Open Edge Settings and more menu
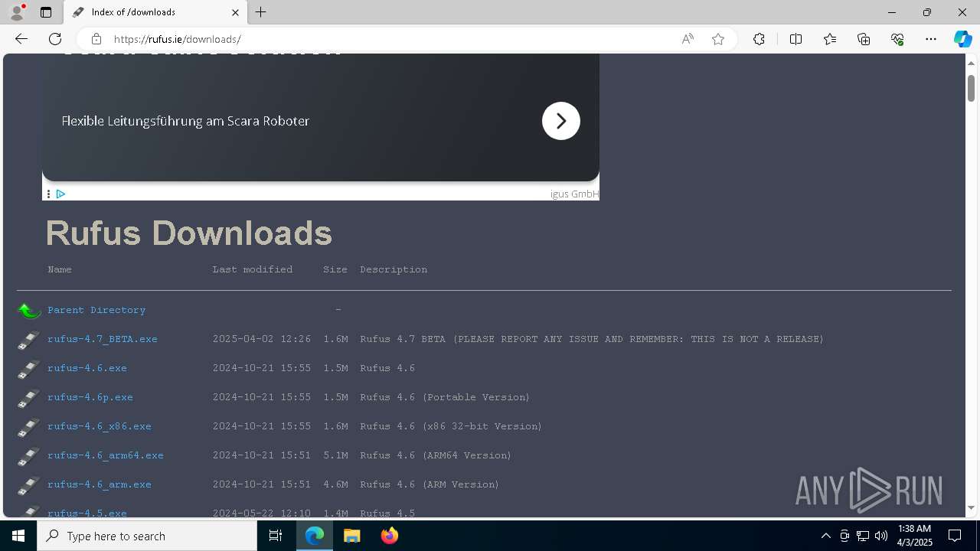 click(x=931, y=39)
